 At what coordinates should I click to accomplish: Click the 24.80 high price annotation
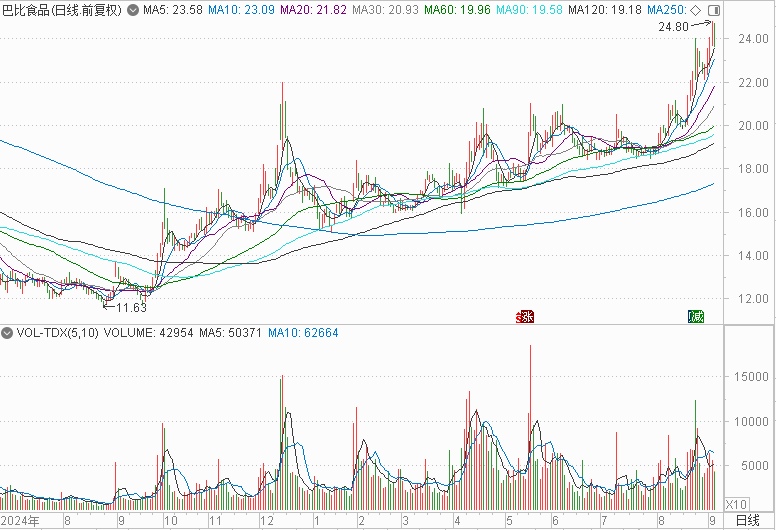tap(673, 27)
